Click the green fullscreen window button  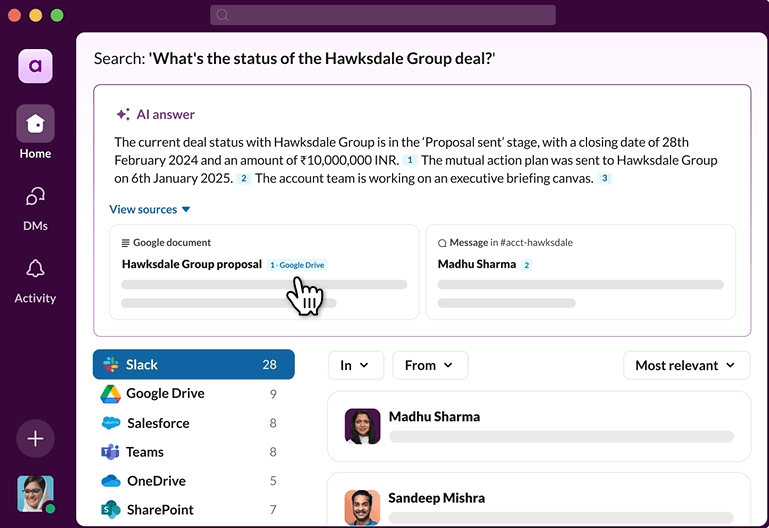(57, 15)
